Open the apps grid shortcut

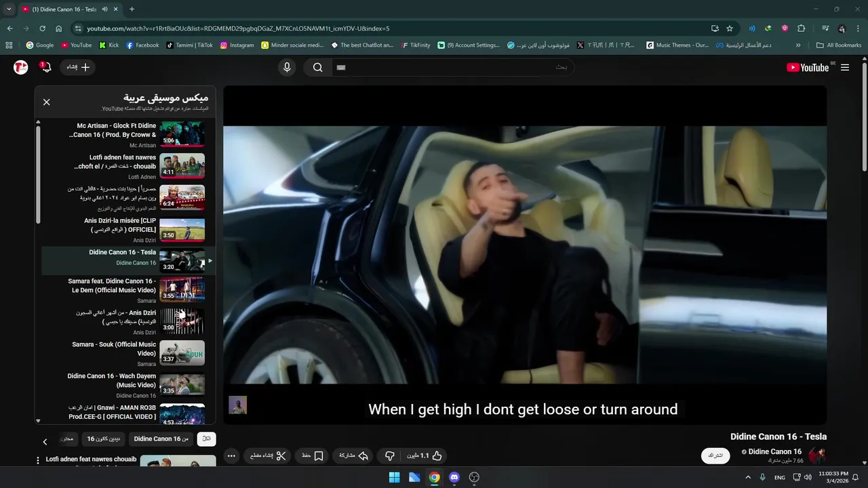[9, 45]
